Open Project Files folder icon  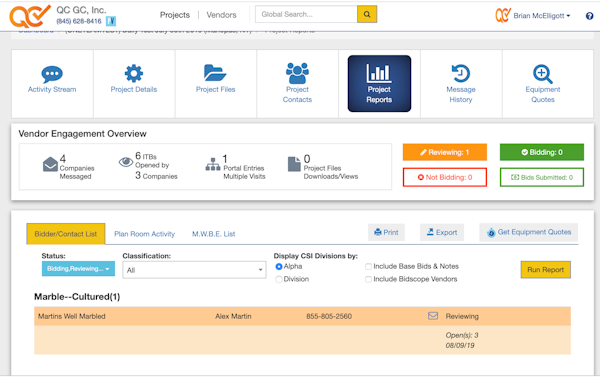pos(215,73)
